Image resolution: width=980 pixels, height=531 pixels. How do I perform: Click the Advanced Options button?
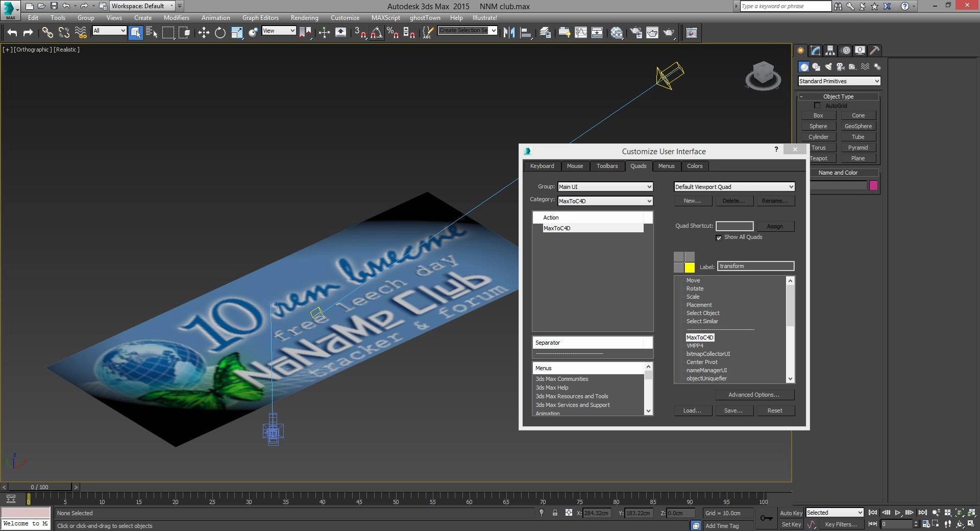754,395
